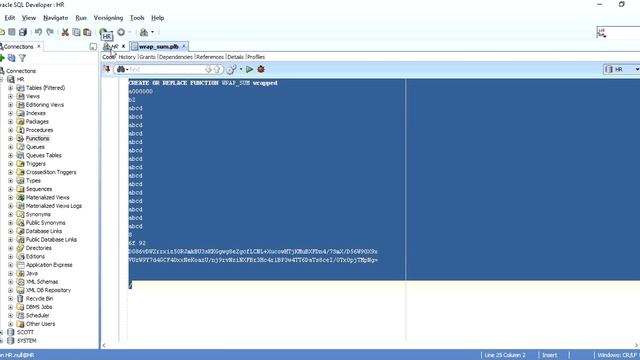Click the Insert mode status bar entry
This screenshot has height=360, width=640.
pyautogui.click(x=549, y=355)
